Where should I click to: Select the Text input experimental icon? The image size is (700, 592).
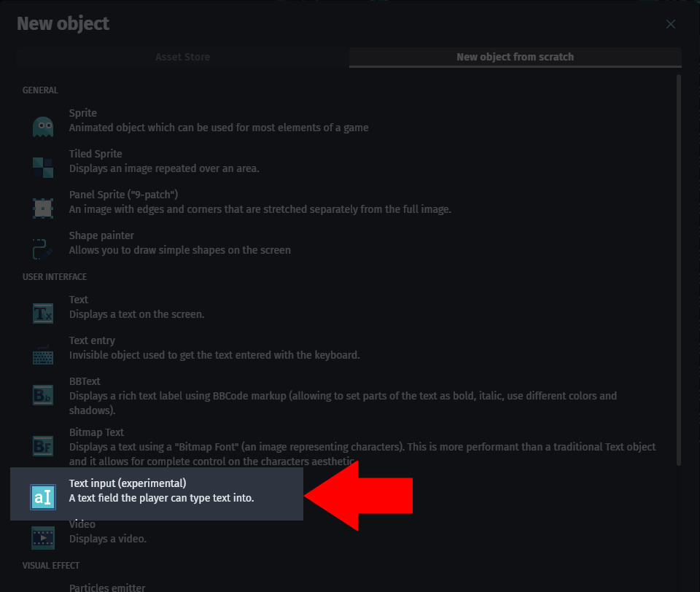(x=42, y=496)
